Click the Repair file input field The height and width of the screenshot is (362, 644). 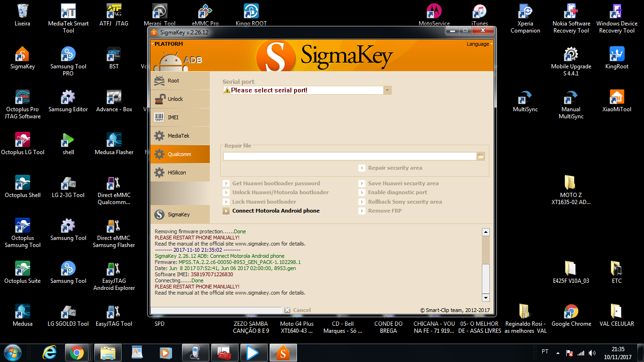pos(350,156)
